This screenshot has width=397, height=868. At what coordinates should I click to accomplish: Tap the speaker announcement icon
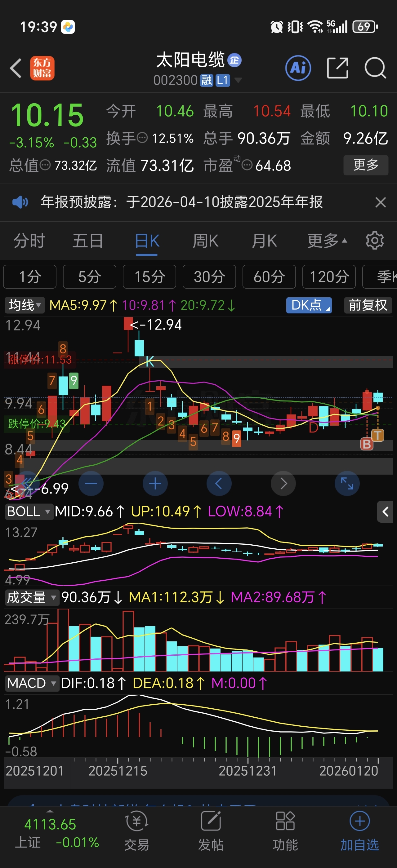coord(20,202)
